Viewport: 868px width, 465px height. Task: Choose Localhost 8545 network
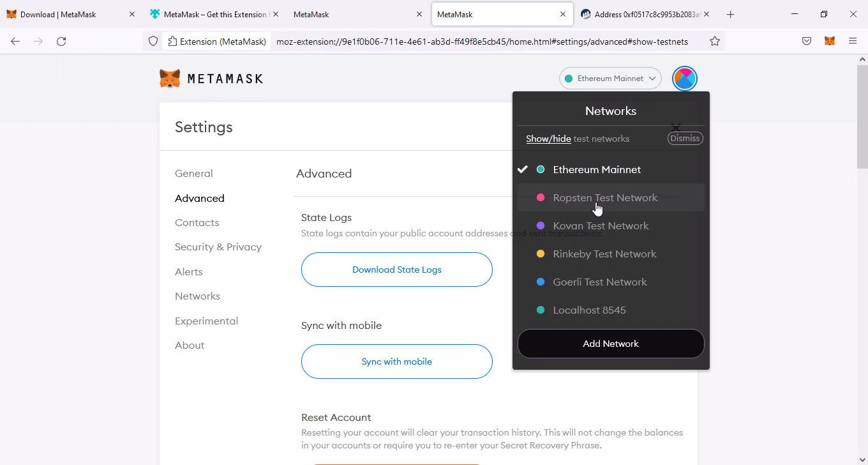click(588, 310)
